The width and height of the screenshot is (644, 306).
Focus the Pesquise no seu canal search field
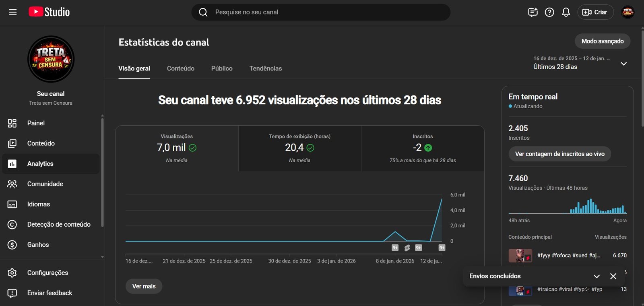tap(321, 12)
